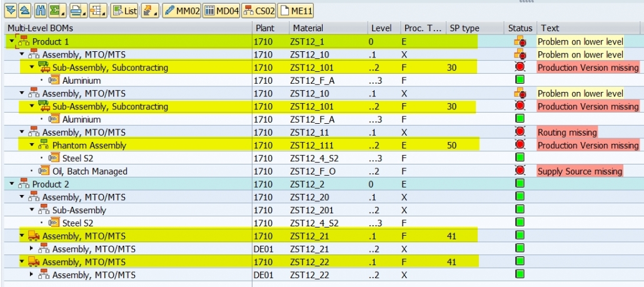
Task: Collapse the ZST12_20 Assembly node
Action: 22,197
